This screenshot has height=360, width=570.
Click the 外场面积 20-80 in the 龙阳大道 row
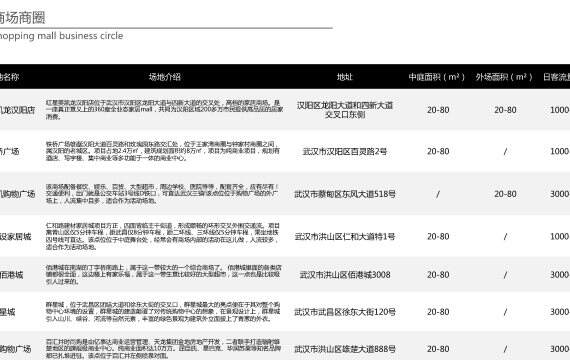(505, 110)
